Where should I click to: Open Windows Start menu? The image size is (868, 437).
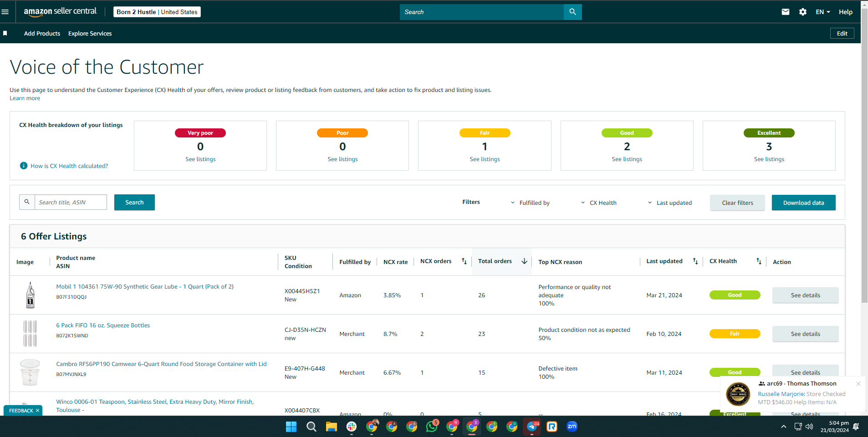291,427
